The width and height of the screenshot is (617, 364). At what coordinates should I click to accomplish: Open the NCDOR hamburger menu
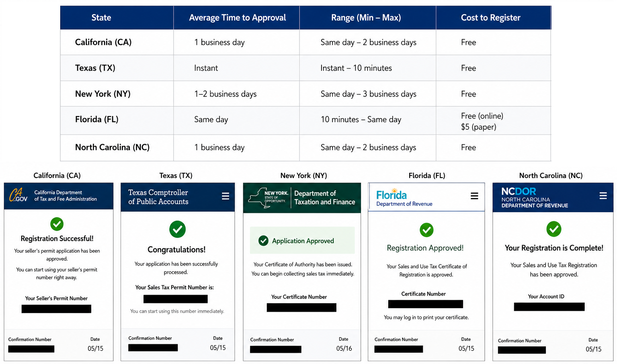tap(603, 196)
